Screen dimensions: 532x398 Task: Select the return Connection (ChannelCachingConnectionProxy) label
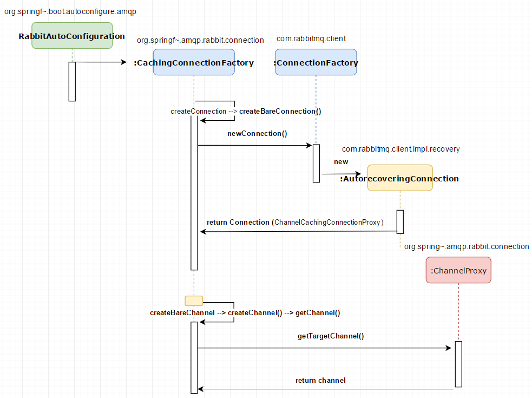[x=295, y=223]
